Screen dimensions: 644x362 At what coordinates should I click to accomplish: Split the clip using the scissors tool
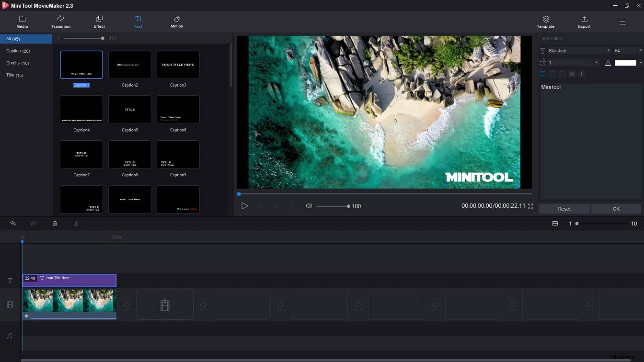76,223
